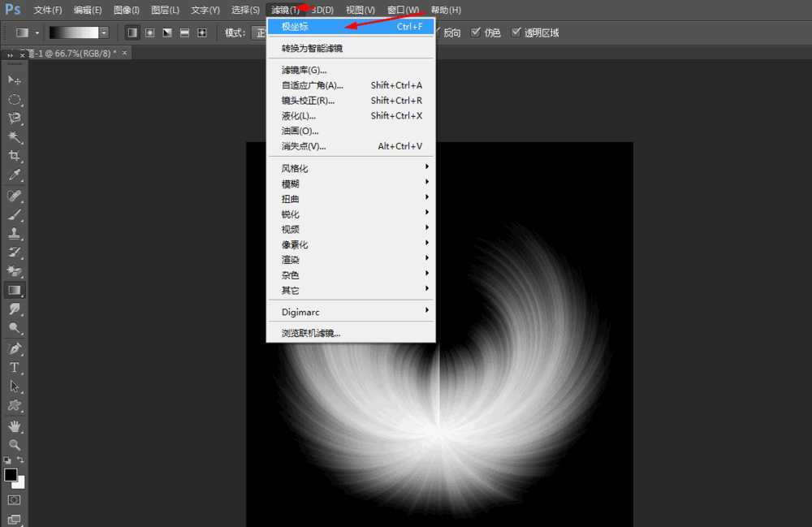This screenshot has height=527, width=812.
Task: Select the Move tool
Action: pyautogui.click(x=13, y=72)
